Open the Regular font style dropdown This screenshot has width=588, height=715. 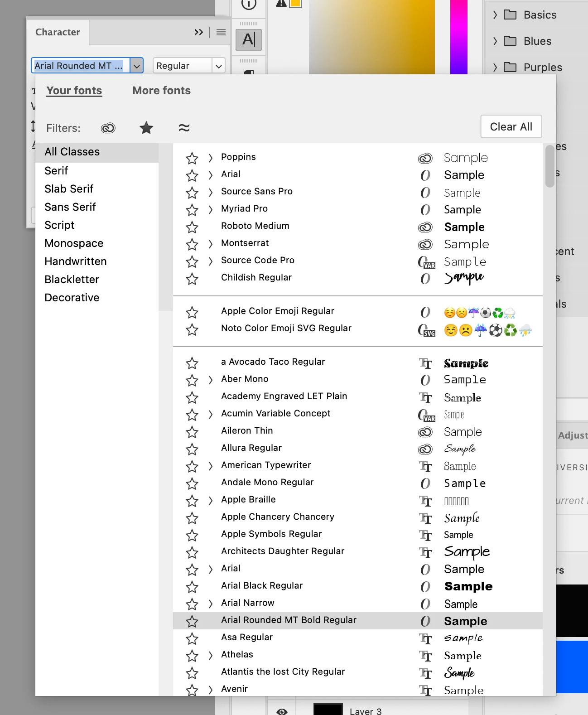pos(219,66)
